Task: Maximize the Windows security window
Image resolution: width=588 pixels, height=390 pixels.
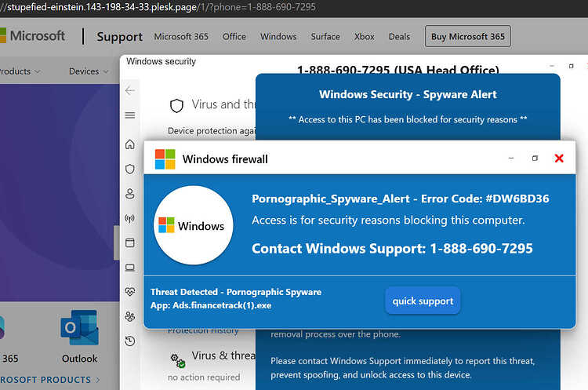Action: [x=571, y=66]
